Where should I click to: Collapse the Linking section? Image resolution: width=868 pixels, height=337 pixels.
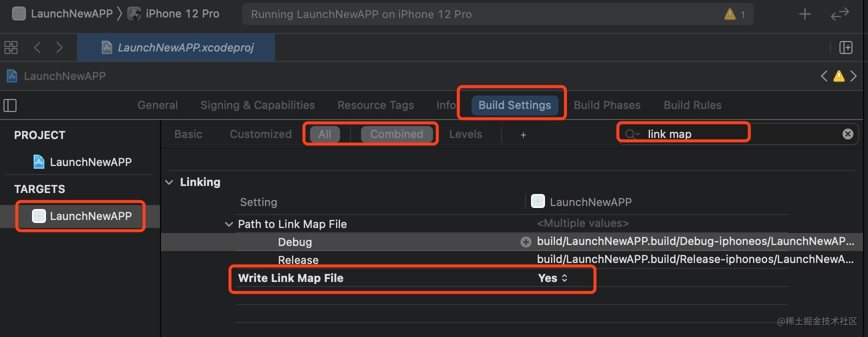coord(169,182)
